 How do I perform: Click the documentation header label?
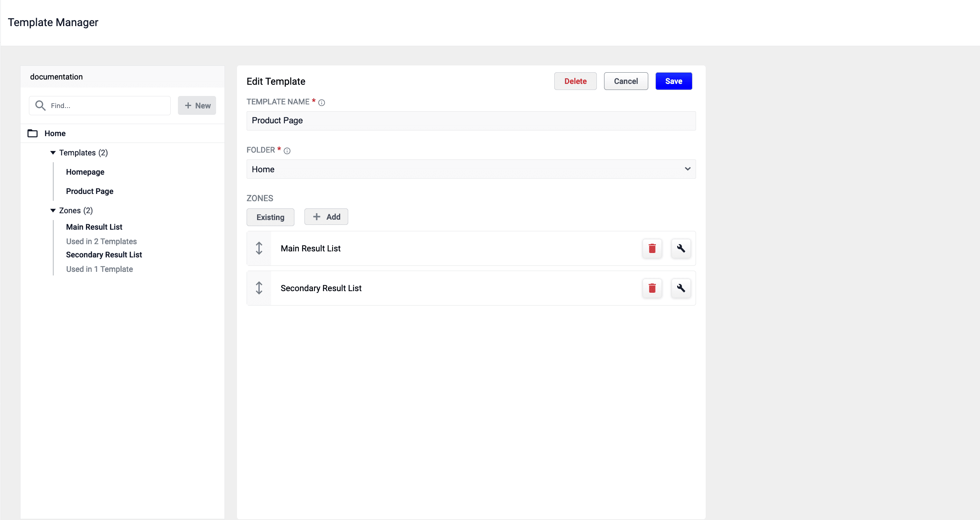56,77
